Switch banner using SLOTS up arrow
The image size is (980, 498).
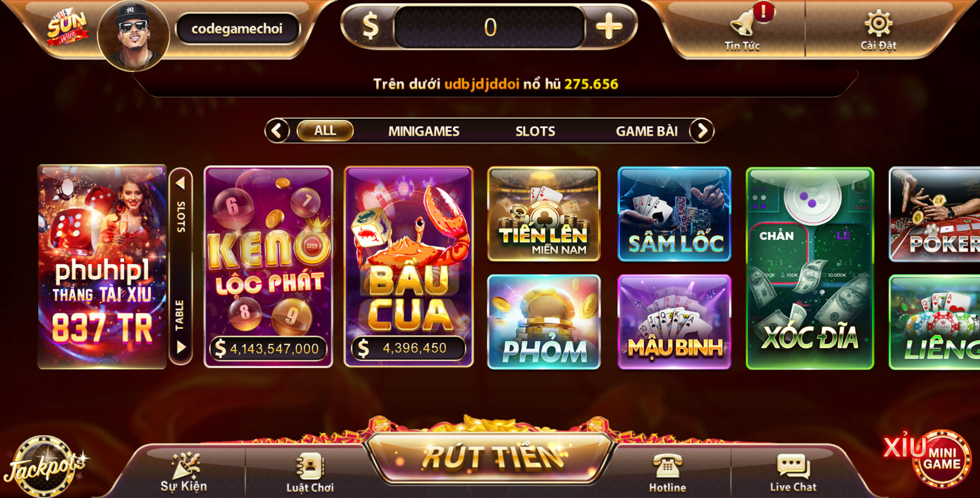181,183
